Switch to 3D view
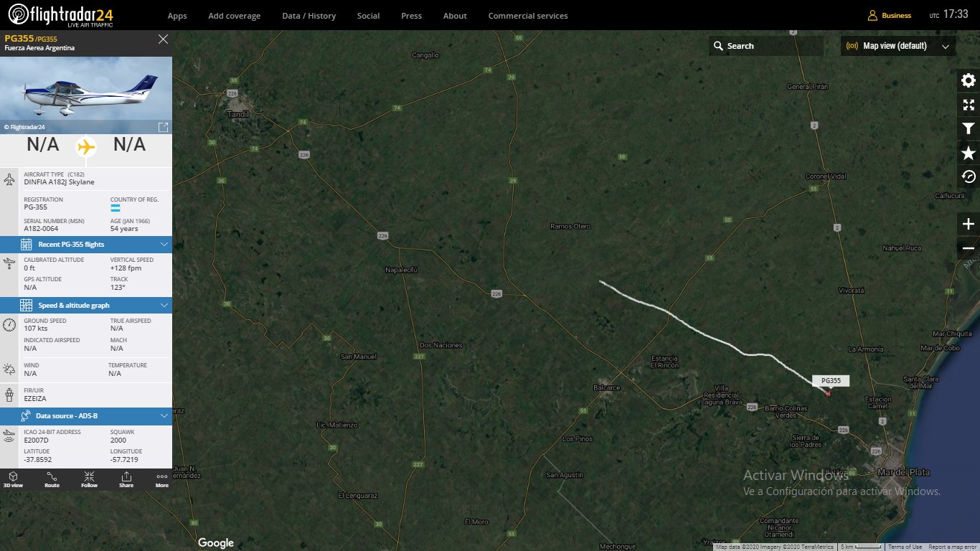980x551 pixels. 13,479
